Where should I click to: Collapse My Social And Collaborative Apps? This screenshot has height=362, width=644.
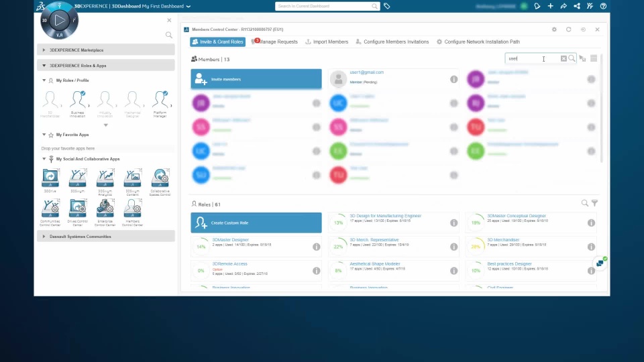[44, 159]
